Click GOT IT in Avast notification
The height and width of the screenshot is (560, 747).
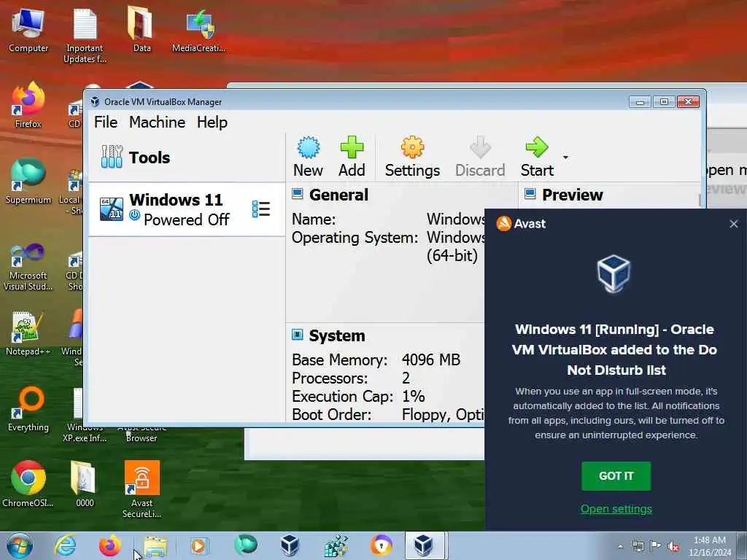point(616,475)
